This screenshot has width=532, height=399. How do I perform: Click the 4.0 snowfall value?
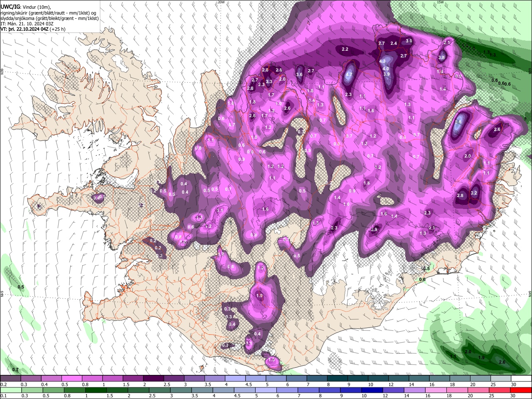(386, 69)
